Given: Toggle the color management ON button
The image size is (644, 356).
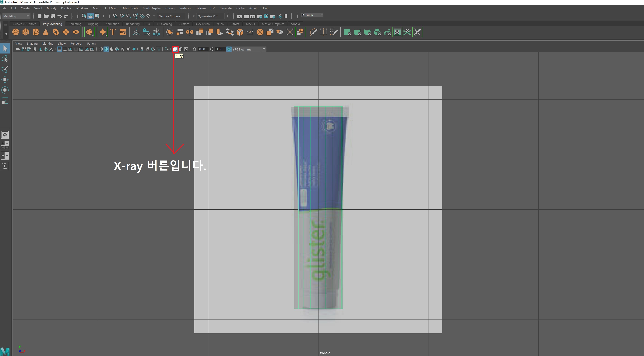Looking at the screenshot, I should point(229,49).
